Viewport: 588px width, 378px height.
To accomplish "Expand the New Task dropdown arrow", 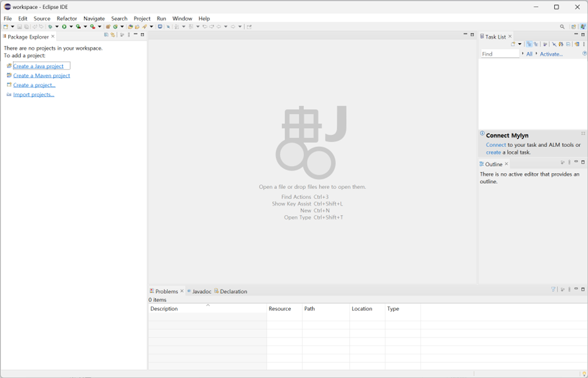I will [520, 44].
